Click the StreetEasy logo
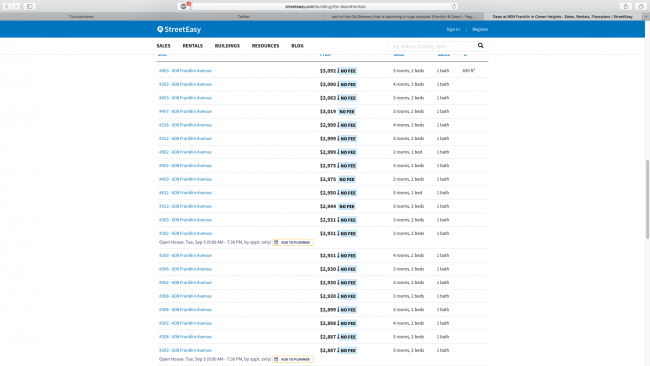Screen dimensions: 650x366 click(179, 29)
